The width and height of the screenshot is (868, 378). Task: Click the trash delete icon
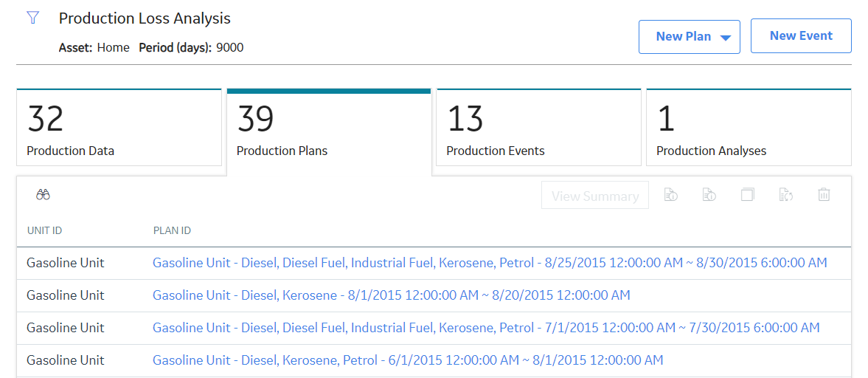pyautogui.click(x=824, y=195)
